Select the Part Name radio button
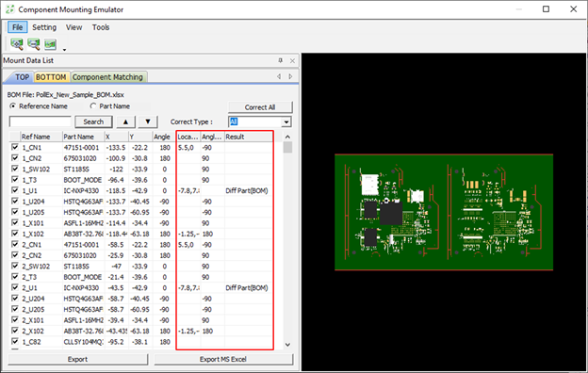Image resolution: width=588 pixels, height=373 pixels. pos(93,106)
